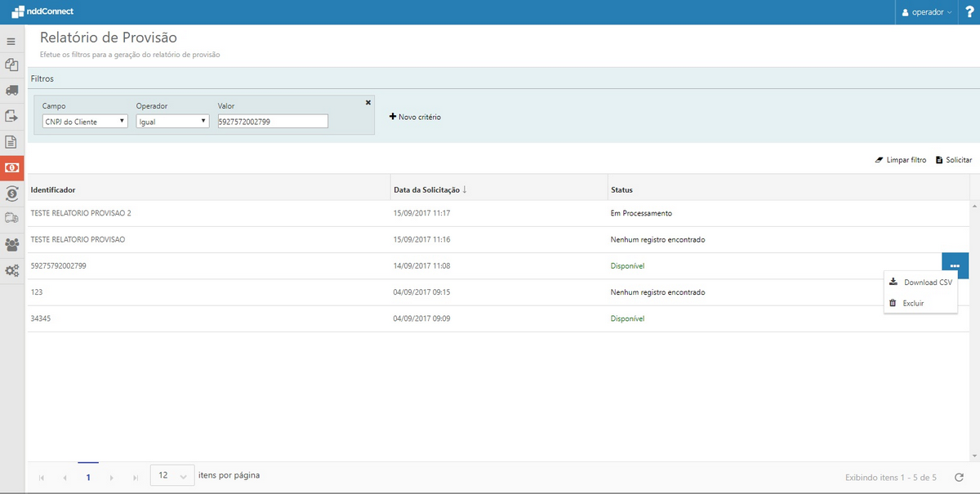Change the items per page dropdown
Image resolution: width=980 pixels, height=494 pixels.
coord(172,475)
